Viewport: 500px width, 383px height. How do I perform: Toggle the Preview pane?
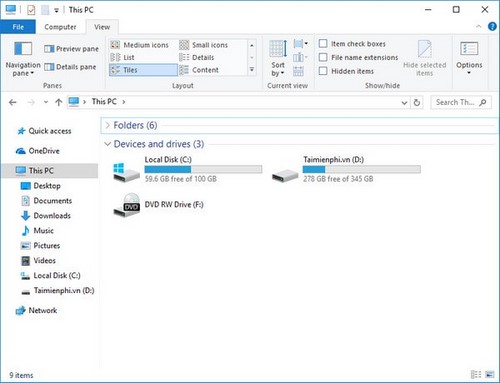coord(71,49)
